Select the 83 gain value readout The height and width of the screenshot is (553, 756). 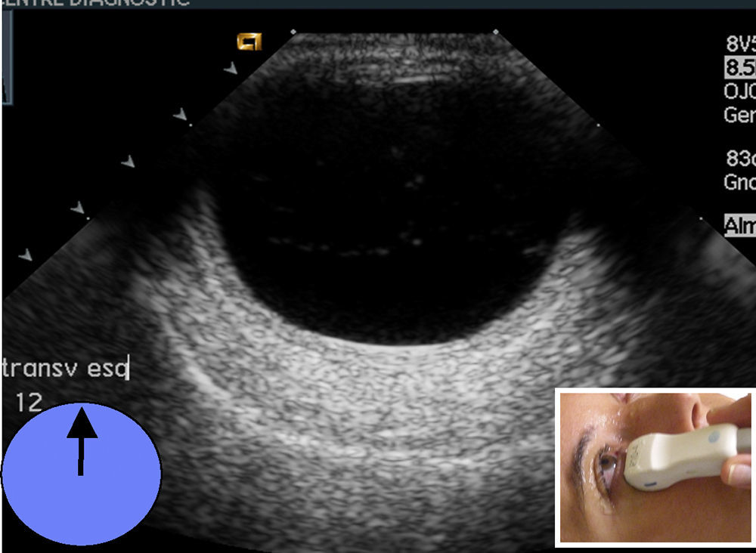point(740,159)
